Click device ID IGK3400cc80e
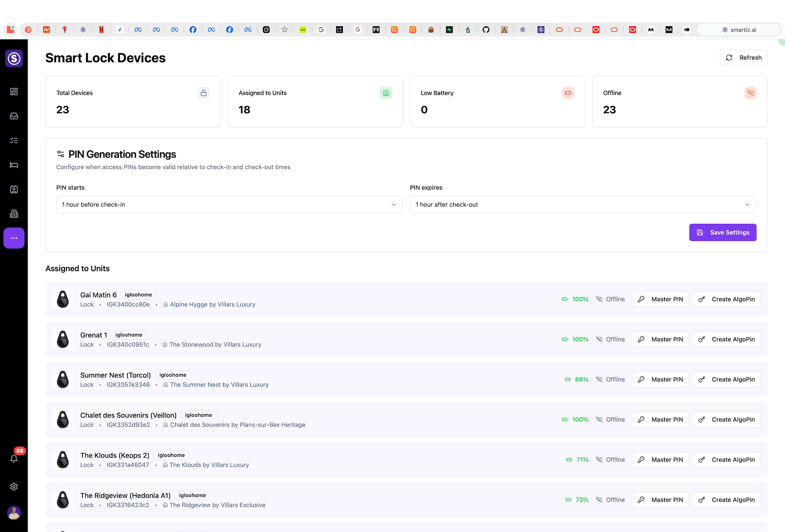Screen dimensions: 785x532 click(128, 304)
